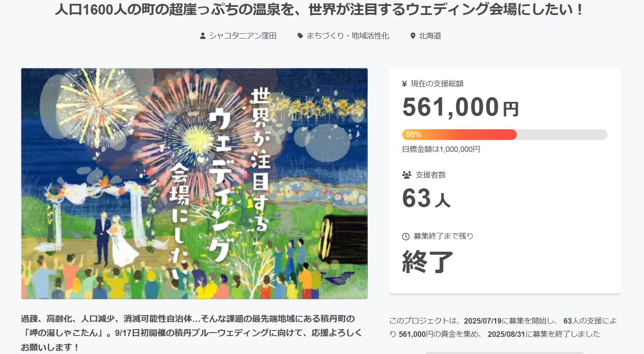Open the 北海道 location link

tap(429, 36)
